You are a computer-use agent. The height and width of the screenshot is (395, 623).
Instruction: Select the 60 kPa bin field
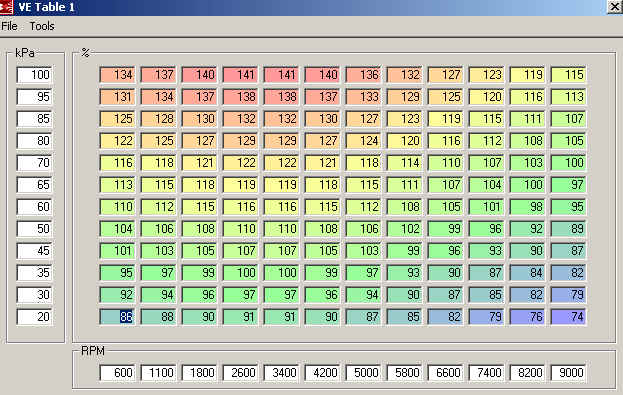point(35,207)
